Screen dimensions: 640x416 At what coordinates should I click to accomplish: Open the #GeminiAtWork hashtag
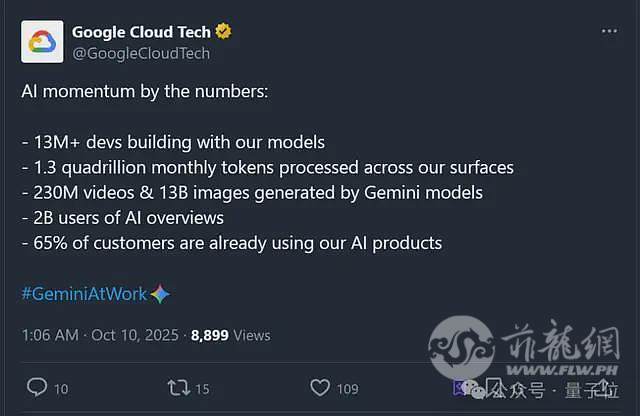tap(84, 294)
